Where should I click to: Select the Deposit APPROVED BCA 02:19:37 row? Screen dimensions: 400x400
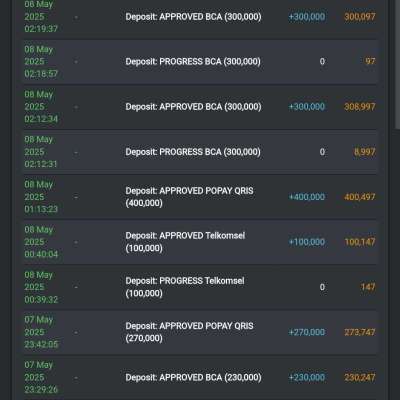200,17
